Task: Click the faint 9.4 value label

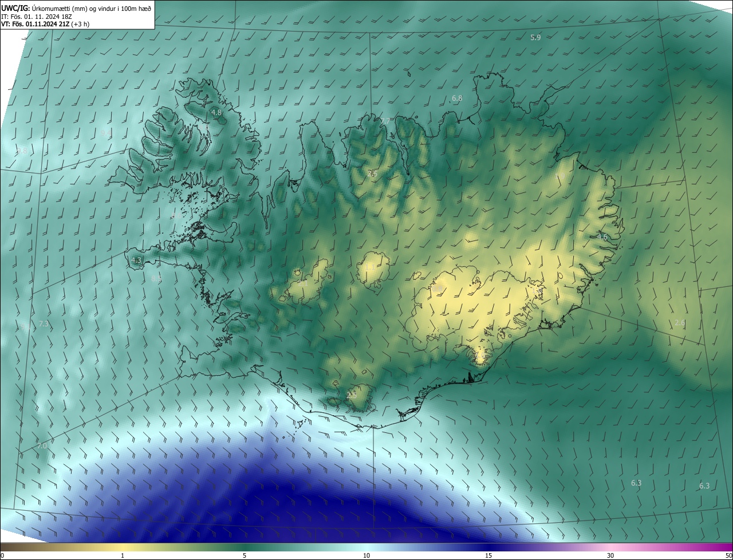Action: pos(107,133)
